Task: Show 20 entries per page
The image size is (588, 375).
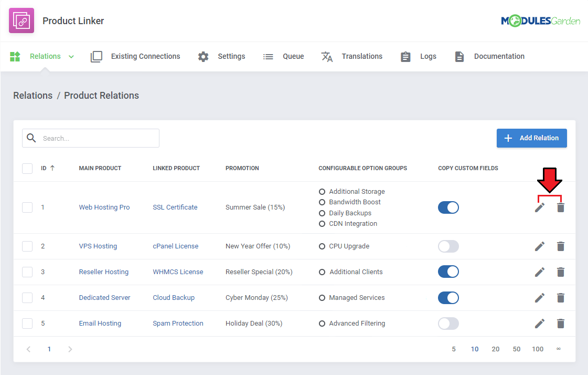Action: (496, 349)
